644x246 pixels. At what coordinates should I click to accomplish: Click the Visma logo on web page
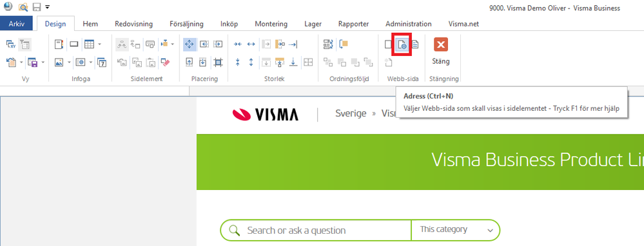click(266, 115)
